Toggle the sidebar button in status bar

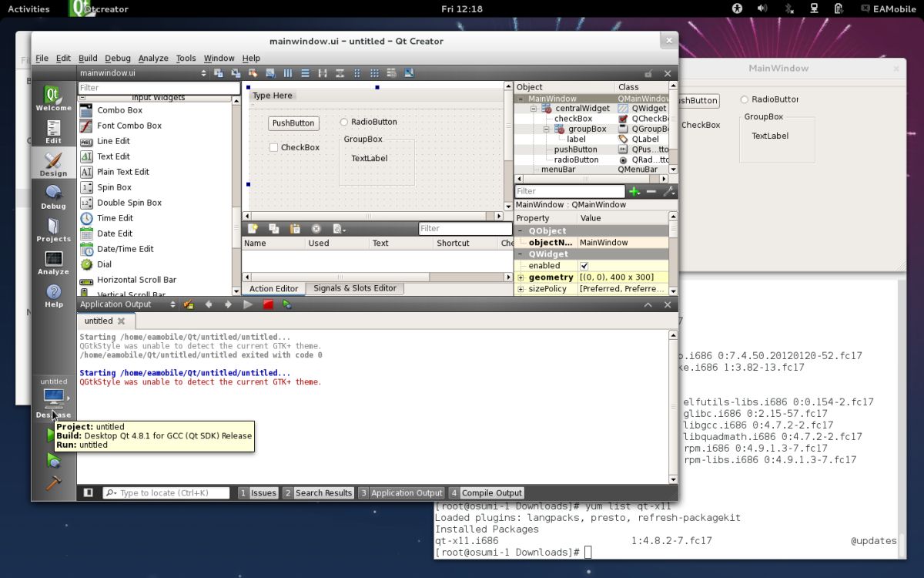[x=89, y=492]
